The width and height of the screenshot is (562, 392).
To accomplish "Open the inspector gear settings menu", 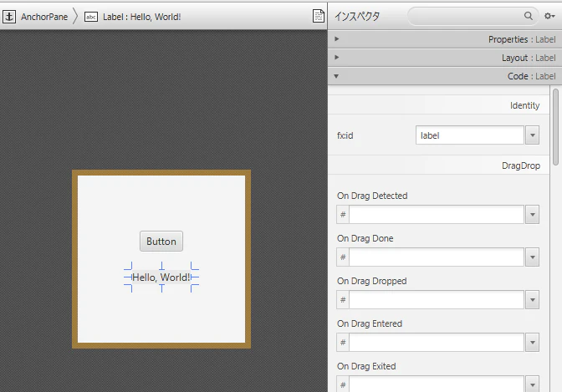I will [x=549, y=16].
